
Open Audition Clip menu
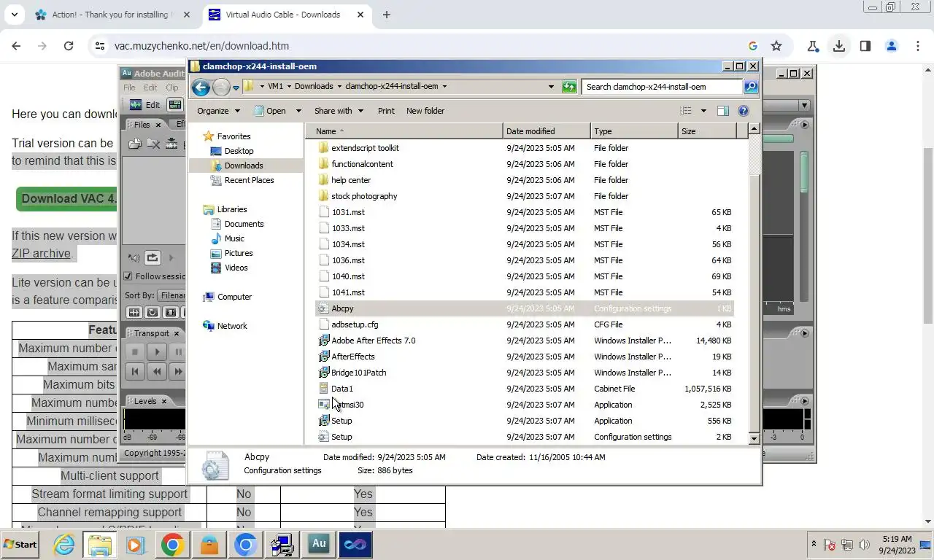coord(172,87)
